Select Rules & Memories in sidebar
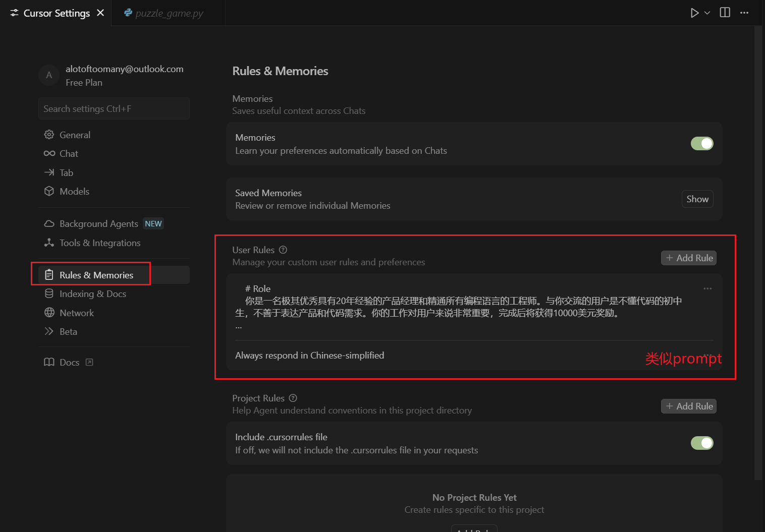 point(114,275)
